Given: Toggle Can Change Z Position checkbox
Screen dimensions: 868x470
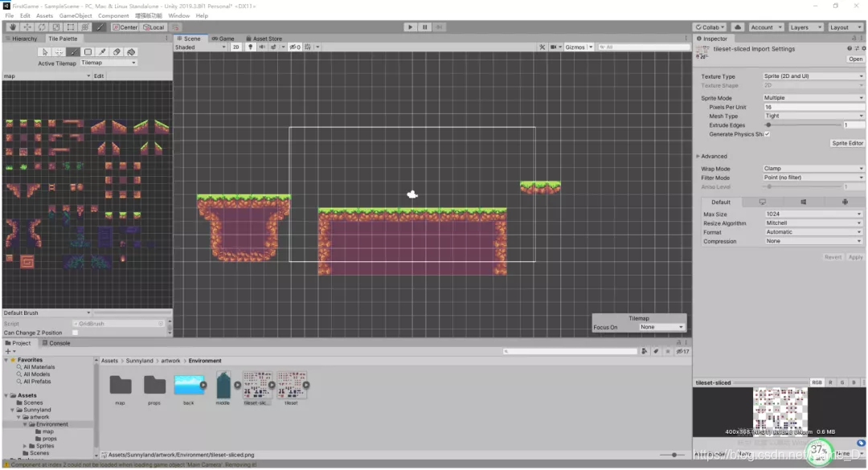Looking at the screenshot, I should 76,333.
